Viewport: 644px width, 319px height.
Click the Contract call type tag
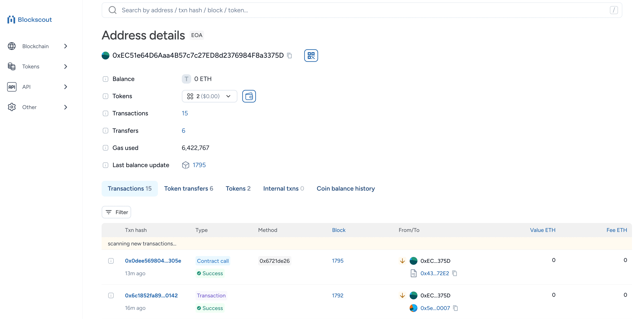tap(213, 261)
